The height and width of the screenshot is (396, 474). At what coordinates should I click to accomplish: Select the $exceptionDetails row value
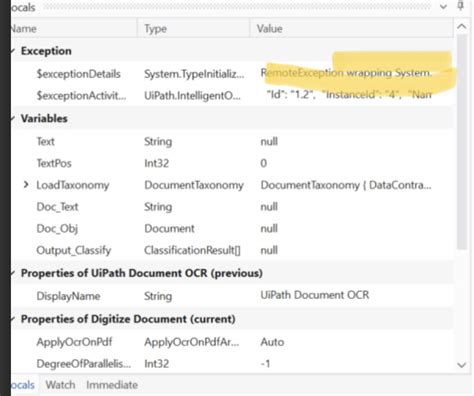(346, 73)
